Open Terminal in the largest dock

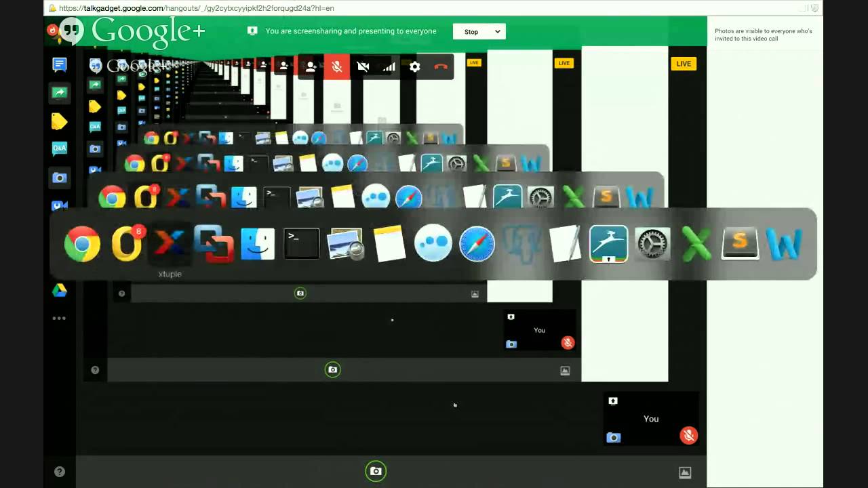(301, 244)
